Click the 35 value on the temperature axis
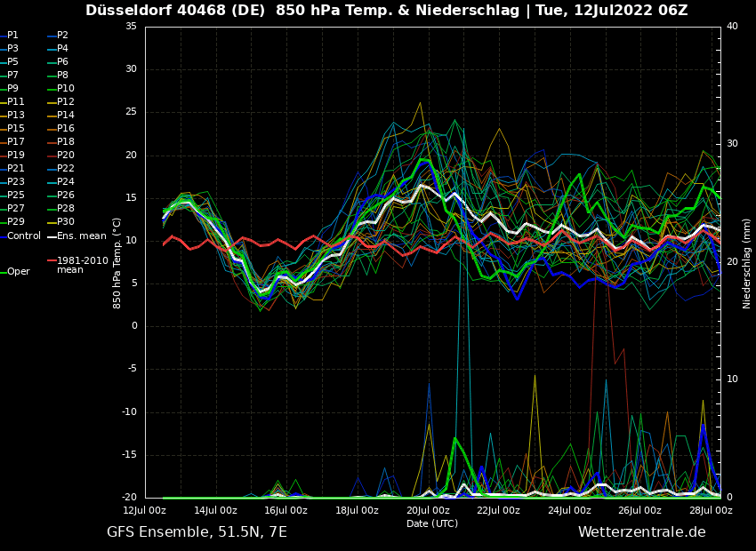Screen dimensions: 756x551 [131, 27]
